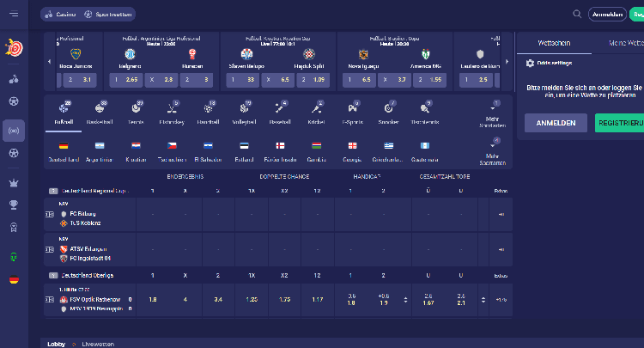Open the trophy icon in left sidebar

(x=14, y=205)
